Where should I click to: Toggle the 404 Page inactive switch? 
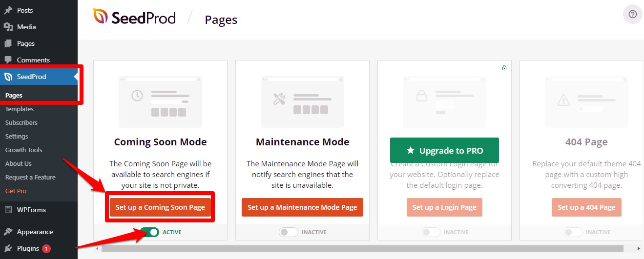tap(573, 232)
